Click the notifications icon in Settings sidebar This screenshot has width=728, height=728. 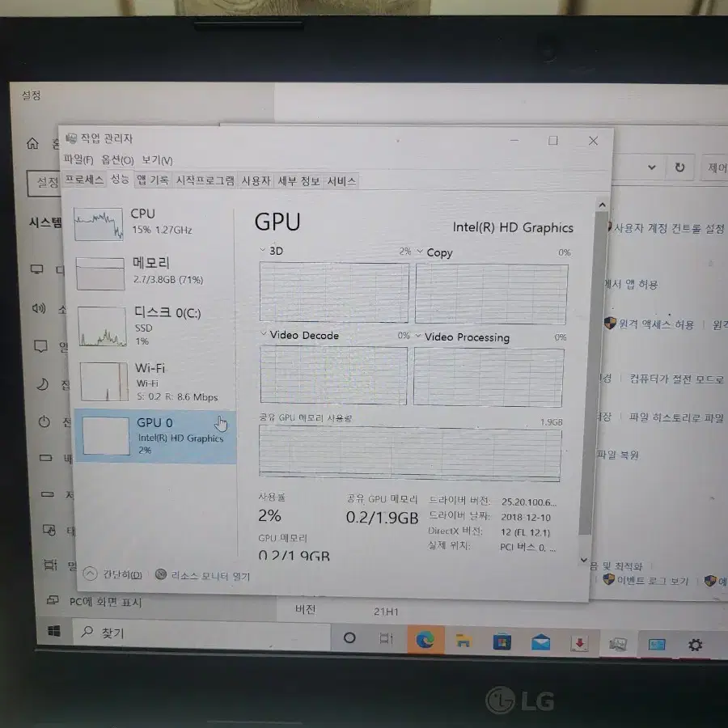tap(40, 346)
